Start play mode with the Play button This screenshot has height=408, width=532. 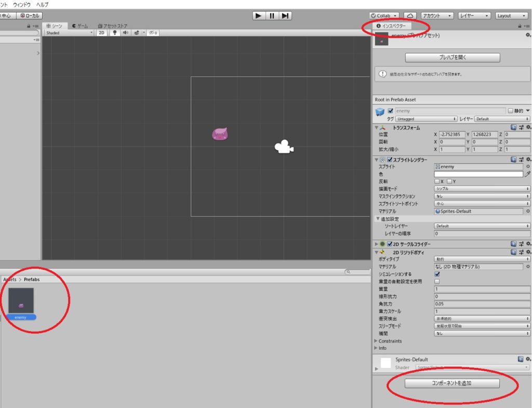(259, 16)
